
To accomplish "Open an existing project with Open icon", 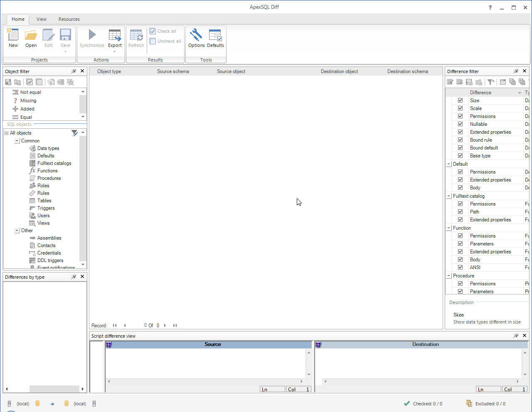I will click(31, 38).
